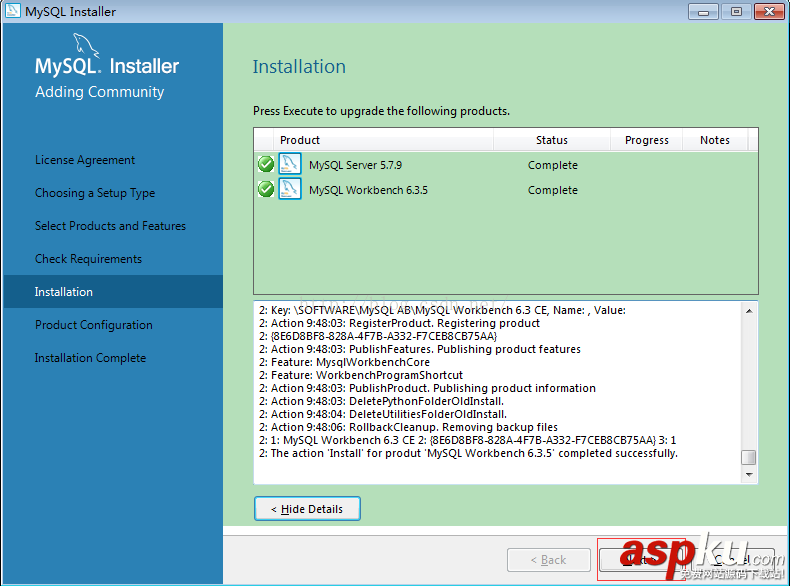
Task: Minimize the MySQL Installer window
Action: pyautogui.click(x=703, y=12)
